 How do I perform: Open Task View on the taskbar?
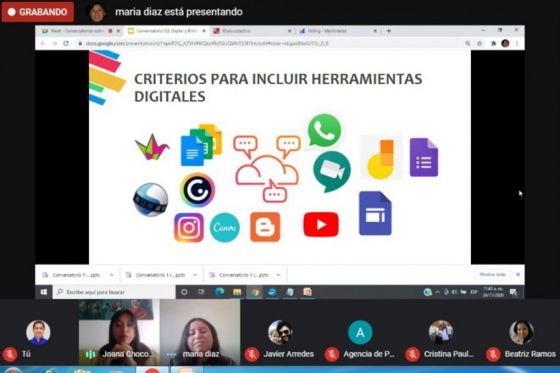(x=202, y=292)
